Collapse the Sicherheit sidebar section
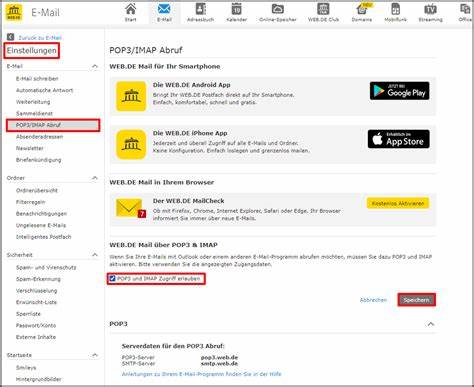 [95, 255]
